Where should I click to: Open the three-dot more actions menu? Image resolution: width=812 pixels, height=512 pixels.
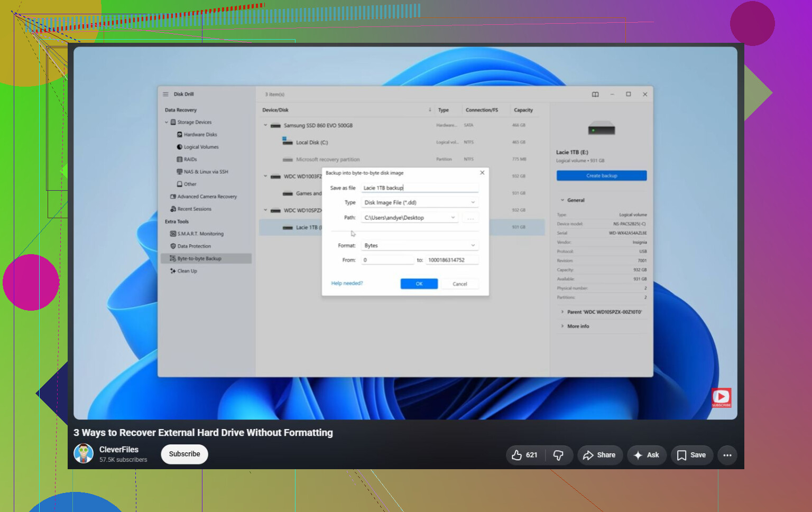(x=727, y=455)
